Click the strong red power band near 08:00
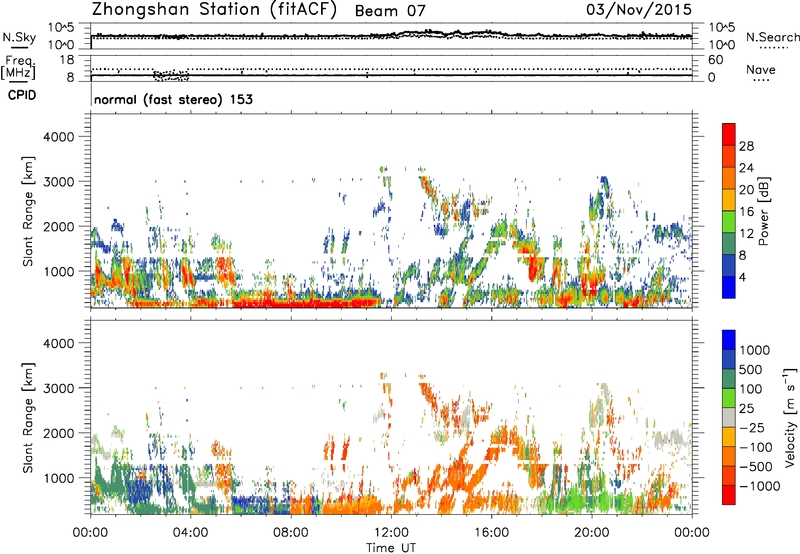 coord(306,303)
